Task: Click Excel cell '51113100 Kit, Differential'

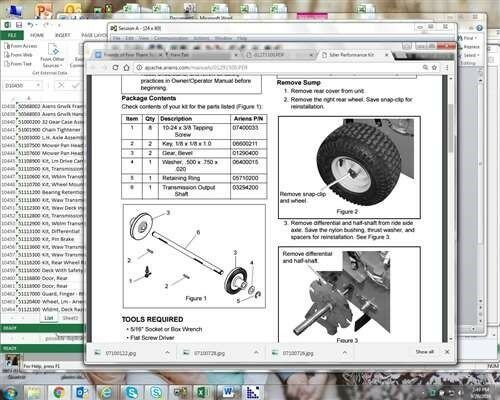Action: pos(49,231)
